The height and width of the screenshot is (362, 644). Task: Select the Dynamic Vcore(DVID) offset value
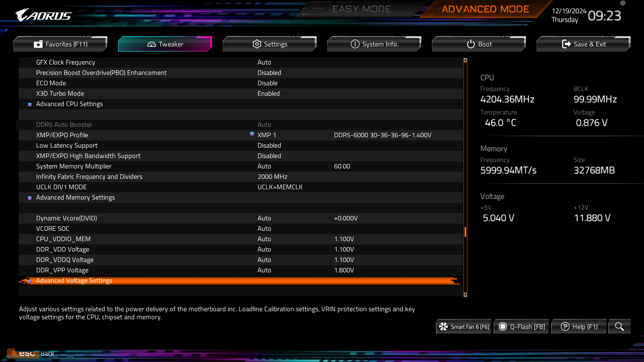(345, 218)
